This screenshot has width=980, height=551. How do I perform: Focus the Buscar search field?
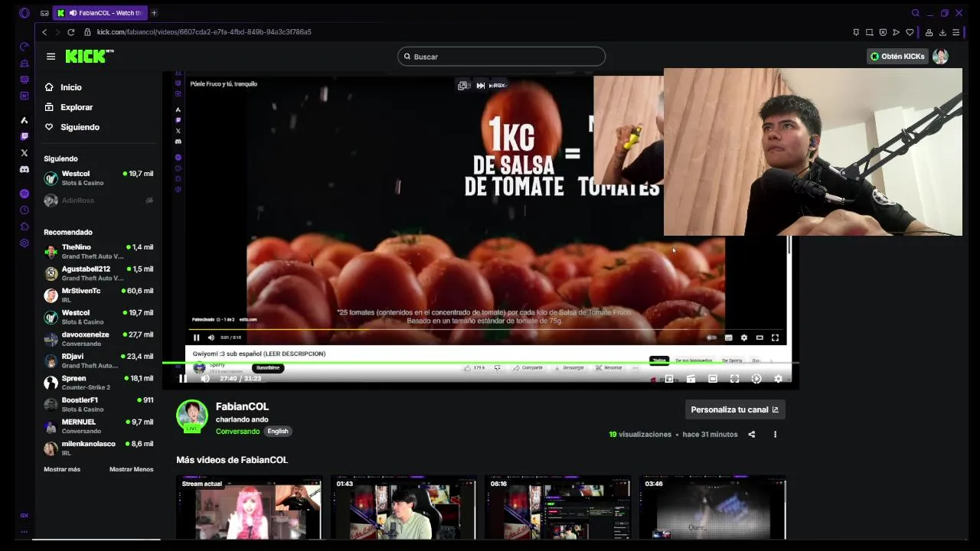coord(501,57)
